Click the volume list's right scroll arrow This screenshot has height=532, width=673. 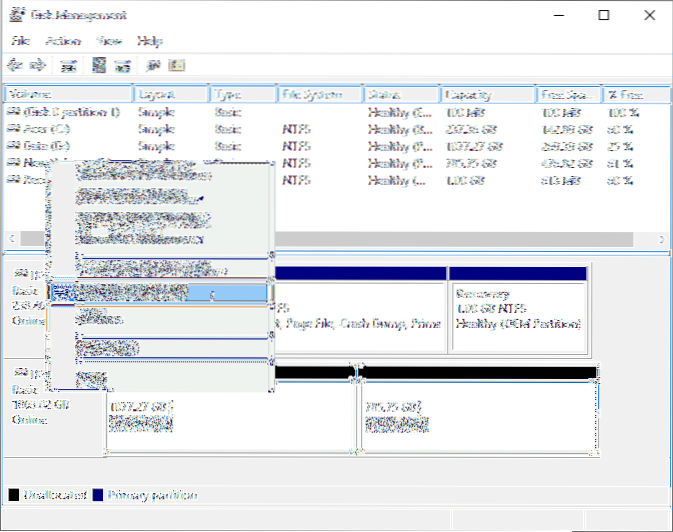point(662,240)
